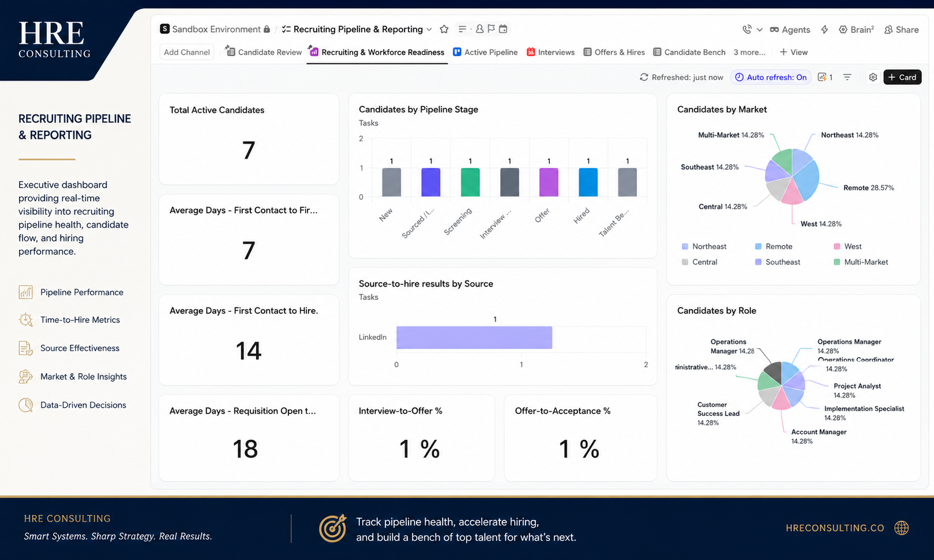This screenshot has width=934, height=560.
Task: Toggle West legend color swatch
Action: (x=837, y=246)
